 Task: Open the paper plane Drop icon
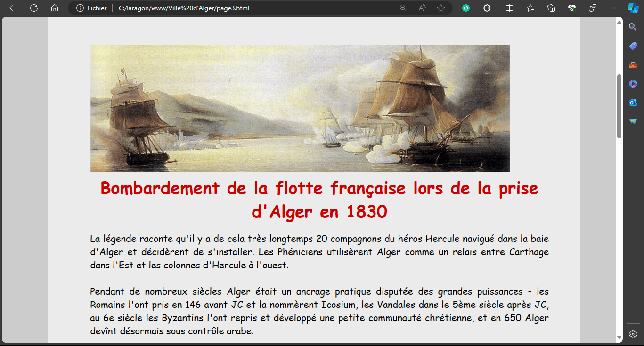click(x=633, y=121)
